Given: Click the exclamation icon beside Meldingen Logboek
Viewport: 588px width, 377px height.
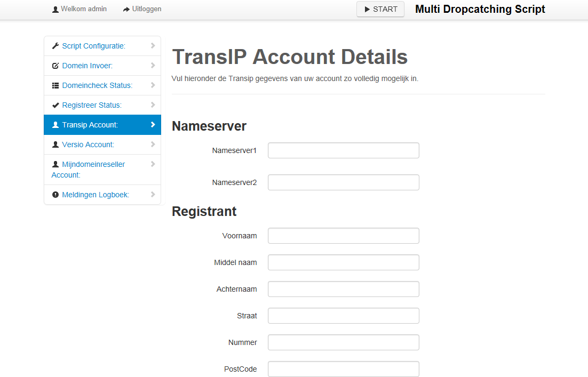Looking at the screenshot, I should pos(55,195).
